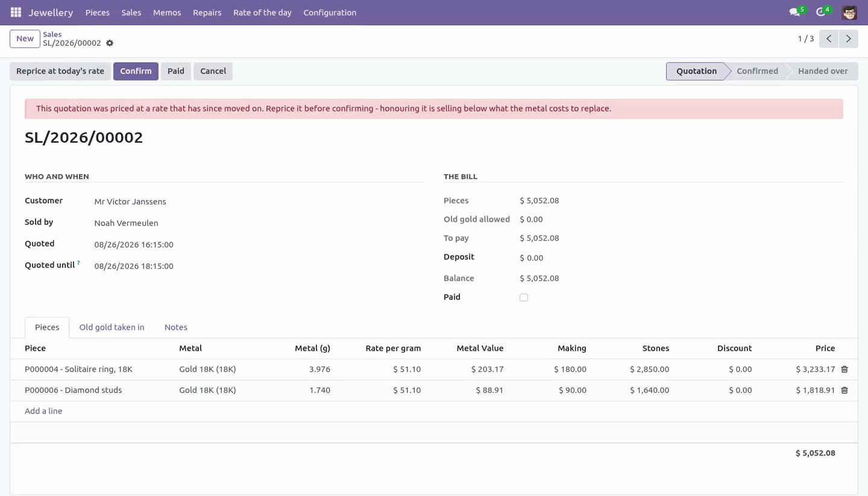Click the New button
The height and width of the screenshot is (496, 868).
pos(25,39)
